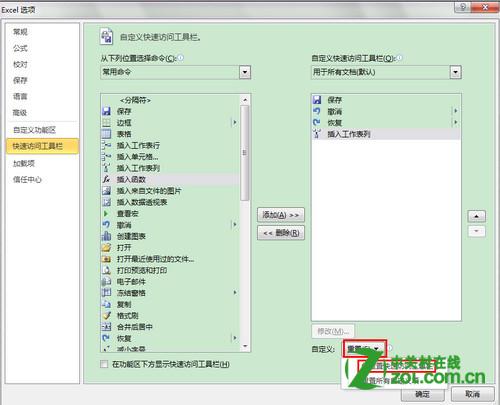Select 撤消 in the right toolbar list
Screen dimensions: 500x405
click(386, 111)
